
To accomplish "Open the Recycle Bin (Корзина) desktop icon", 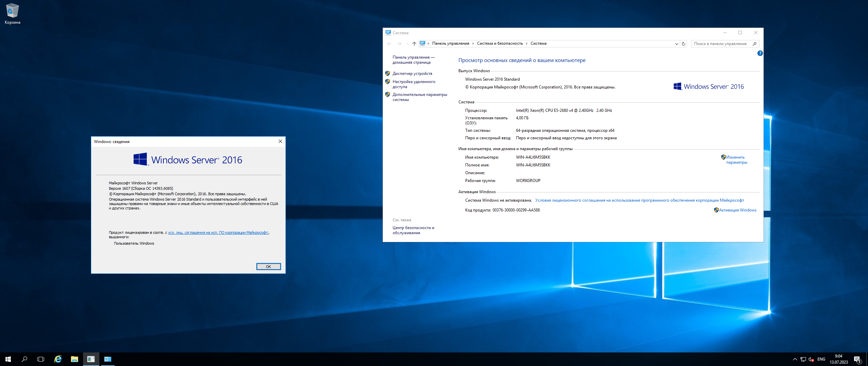I will (x=12, y=14).
